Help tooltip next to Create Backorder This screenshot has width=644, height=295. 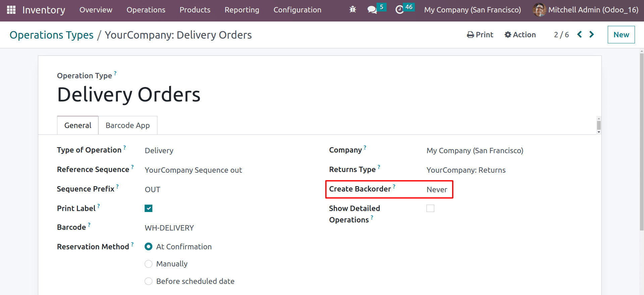coord(394,186)
